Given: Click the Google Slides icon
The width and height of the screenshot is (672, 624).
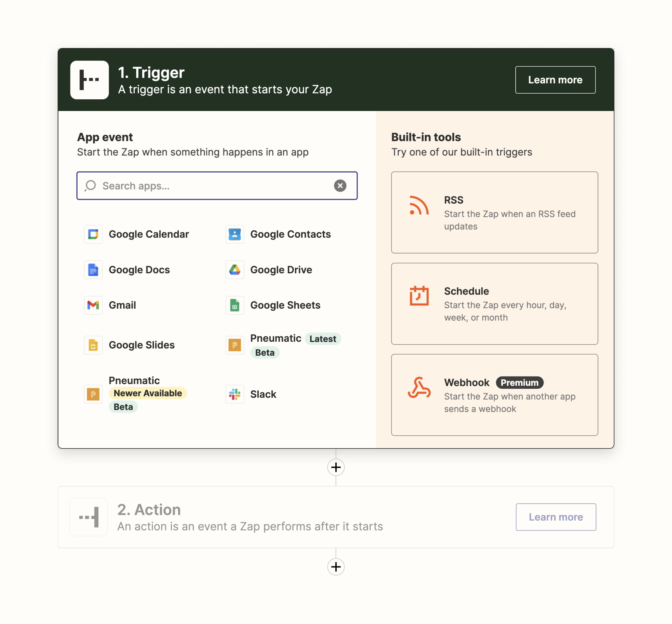Looking at the screenshot, I should click(x=93, y=345).
